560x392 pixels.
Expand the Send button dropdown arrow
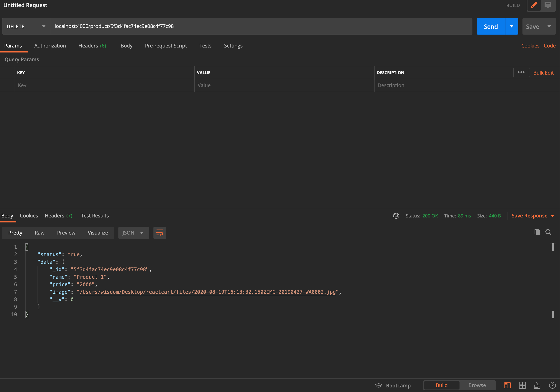point(511,26)
